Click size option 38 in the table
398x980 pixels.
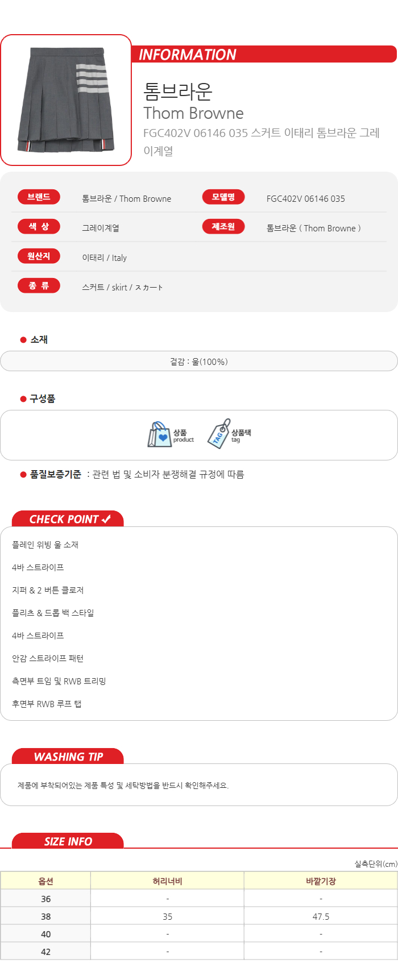click(x=46, y=916)
